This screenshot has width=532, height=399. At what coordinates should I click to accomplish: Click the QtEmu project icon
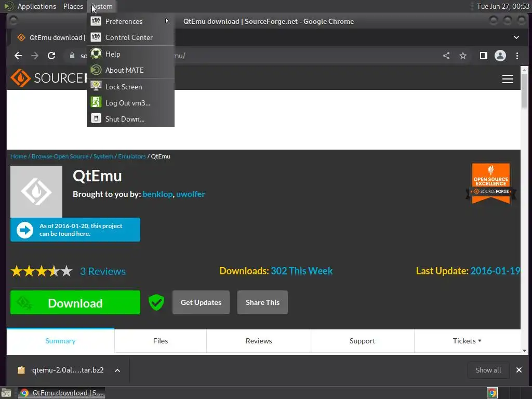(x=36, y=192)
